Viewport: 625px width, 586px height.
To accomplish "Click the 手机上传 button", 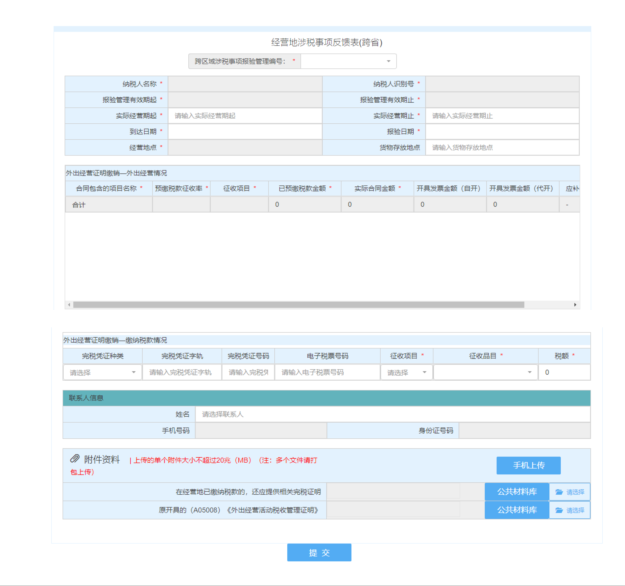I will click(528, 465).
